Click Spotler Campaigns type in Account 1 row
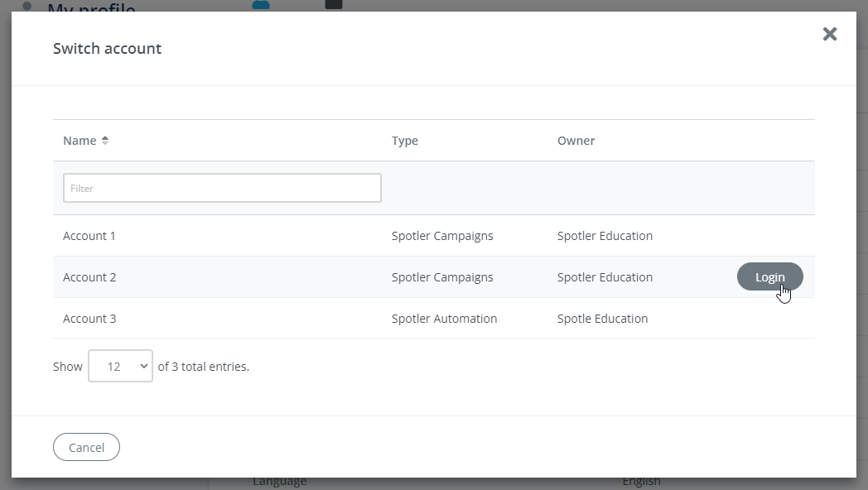The width and height of the screenshot is (868, 490). [x=442, y=236]
